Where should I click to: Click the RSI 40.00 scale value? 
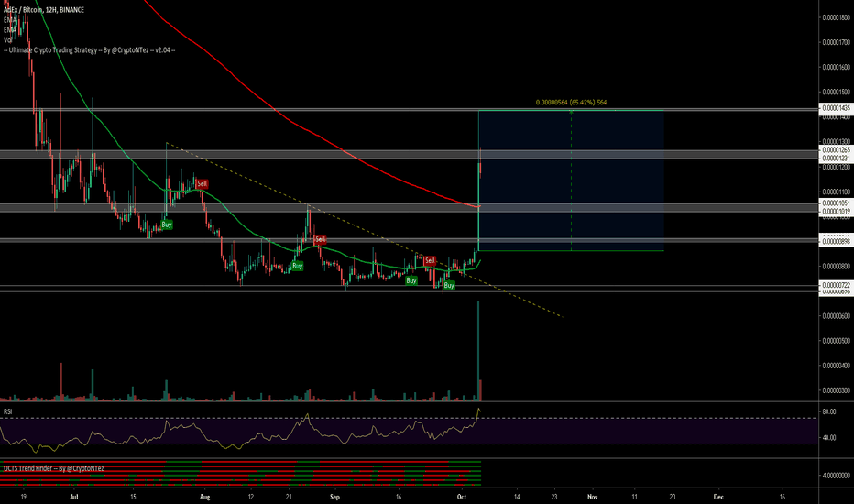click(829, 437)
